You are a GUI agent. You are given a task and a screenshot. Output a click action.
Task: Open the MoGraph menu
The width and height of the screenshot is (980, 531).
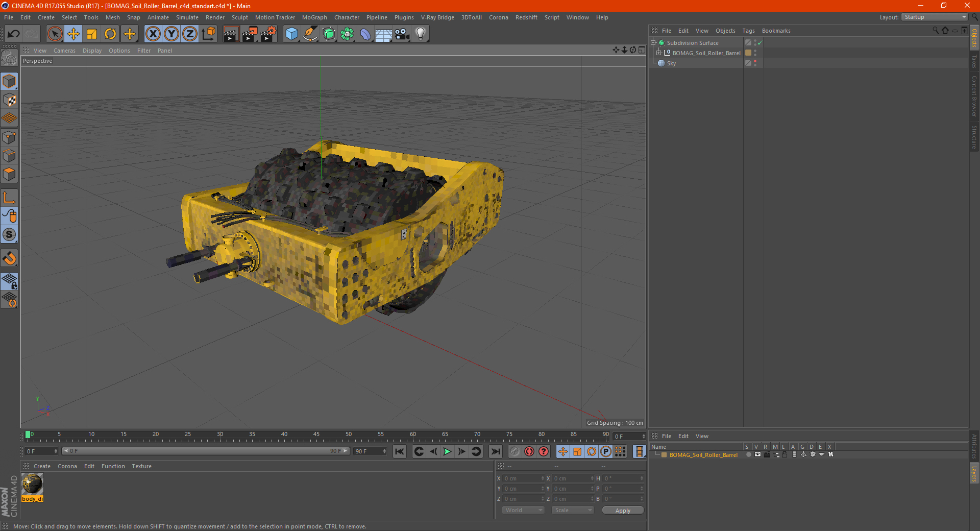314,17
